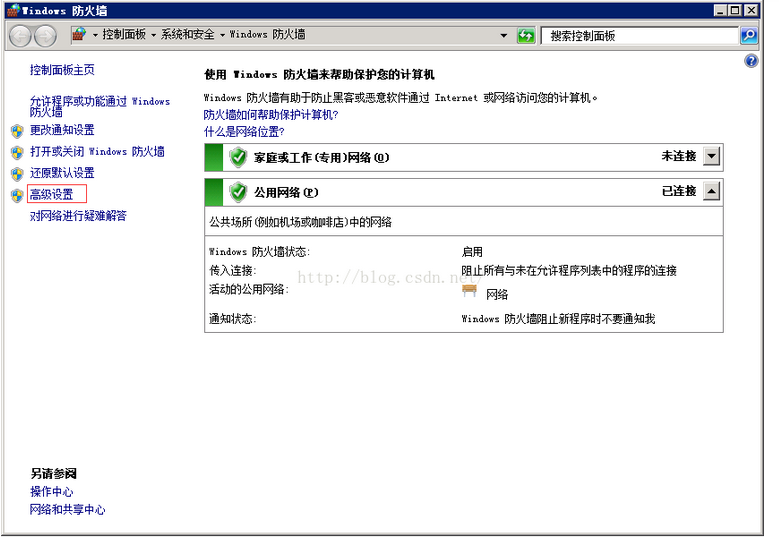Click the 传入连接 label
Viewport: 779px width, 542px height.
(x=233, y=271)
